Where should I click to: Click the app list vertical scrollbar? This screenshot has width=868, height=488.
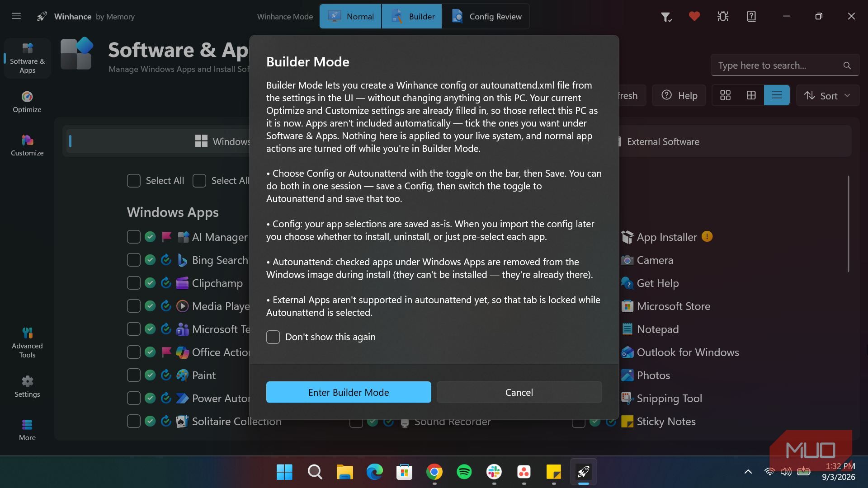point(848,224)
